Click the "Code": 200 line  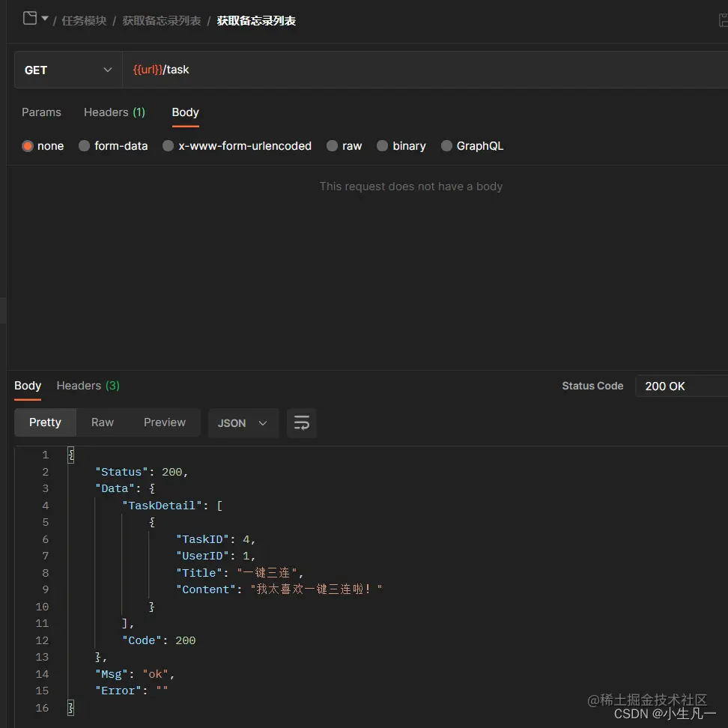159,640
